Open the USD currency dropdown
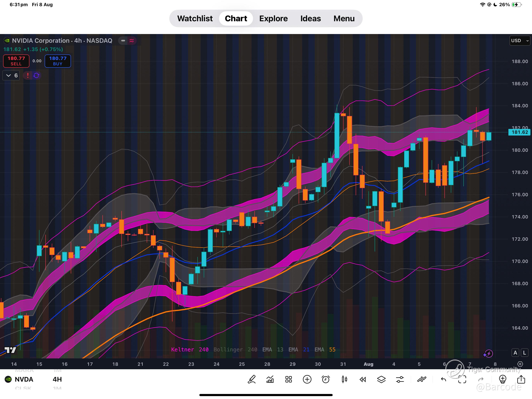532x399 pixels. coord(520,41)
